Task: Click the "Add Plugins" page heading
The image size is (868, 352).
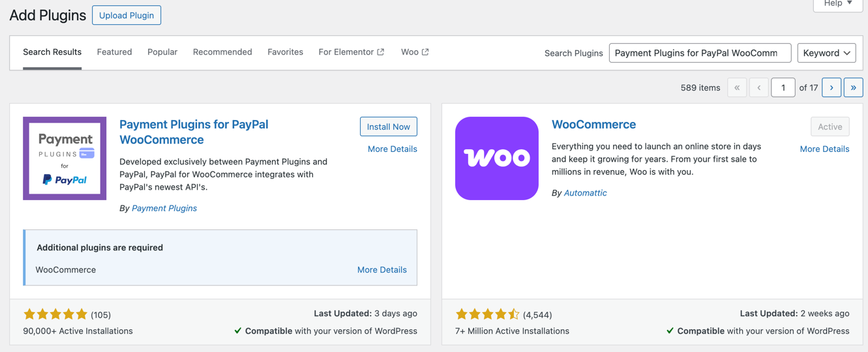Action: (x=48, y=15)
